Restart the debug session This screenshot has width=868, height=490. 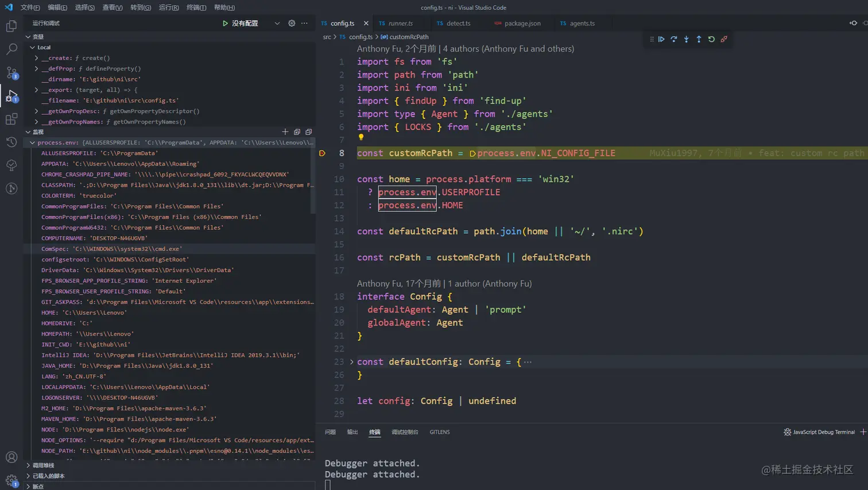[x=711, y=39]
